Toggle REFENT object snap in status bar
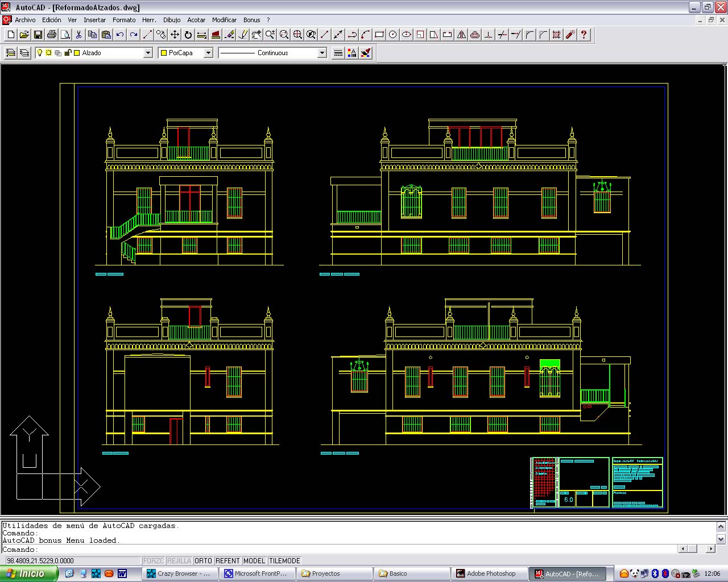The width and height of the screenshot is (728, 582). (x=227, y=561)
